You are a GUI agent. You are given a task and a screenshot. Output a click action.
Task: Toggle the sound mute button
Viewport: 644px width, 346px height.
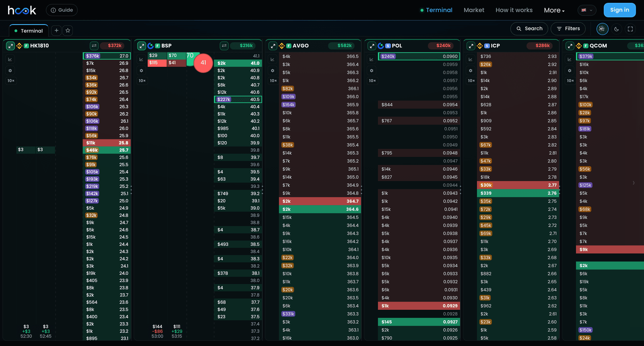602,29
